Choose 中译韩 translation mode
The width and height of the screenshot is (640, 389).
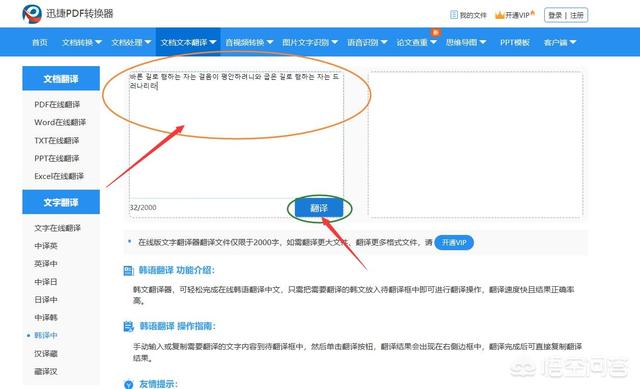(46, 318)
